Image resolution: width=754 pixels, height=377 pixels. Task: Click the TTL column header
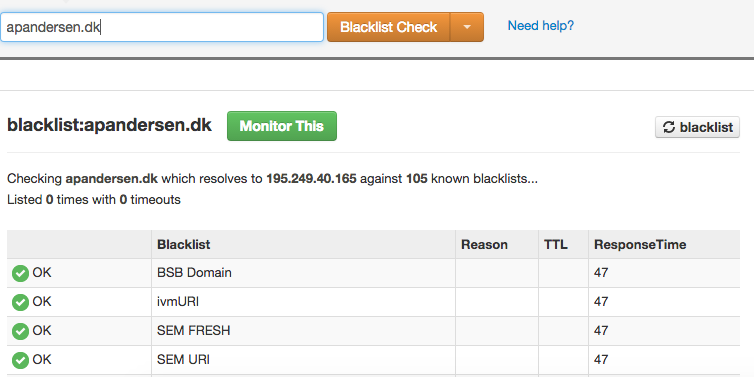click(x=556, y=244)
